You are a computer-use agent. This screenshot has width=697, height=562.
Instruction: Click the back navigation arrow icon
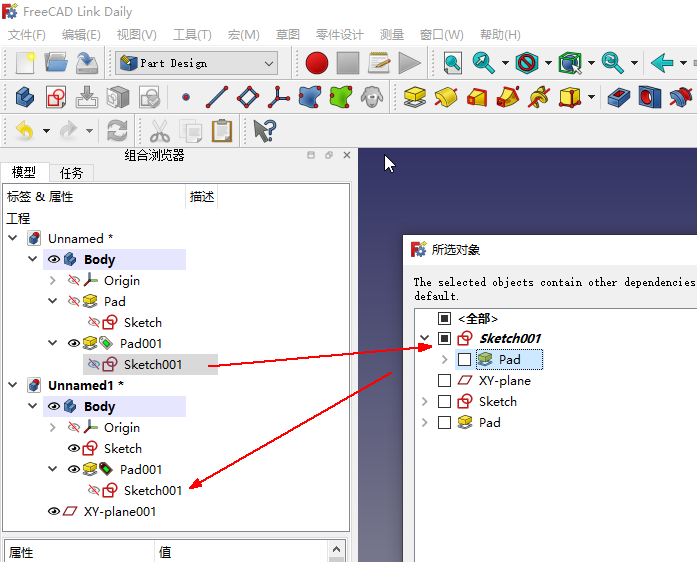point(662,63)
